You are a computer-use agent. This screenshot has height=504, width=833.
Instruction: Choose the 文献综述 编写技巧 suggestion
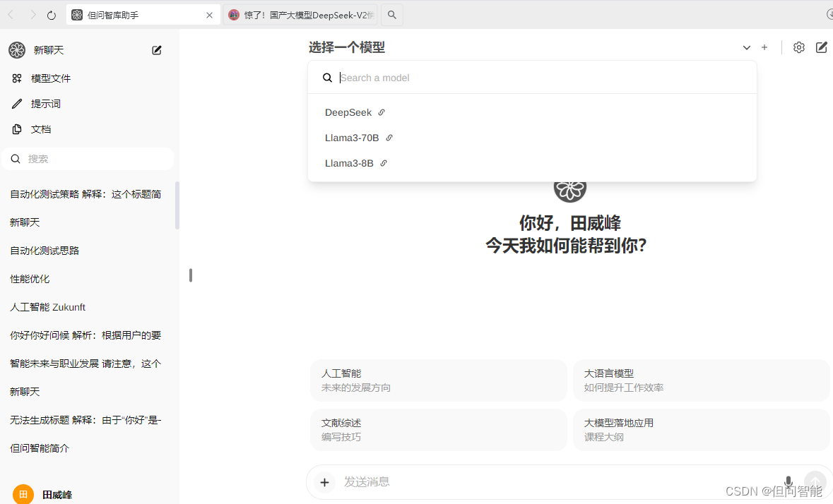[x=439, y=430]
